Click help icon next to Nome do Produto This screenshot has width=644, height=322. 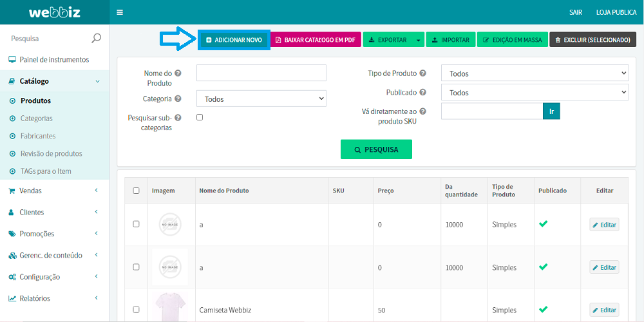(x=178, y=73)
